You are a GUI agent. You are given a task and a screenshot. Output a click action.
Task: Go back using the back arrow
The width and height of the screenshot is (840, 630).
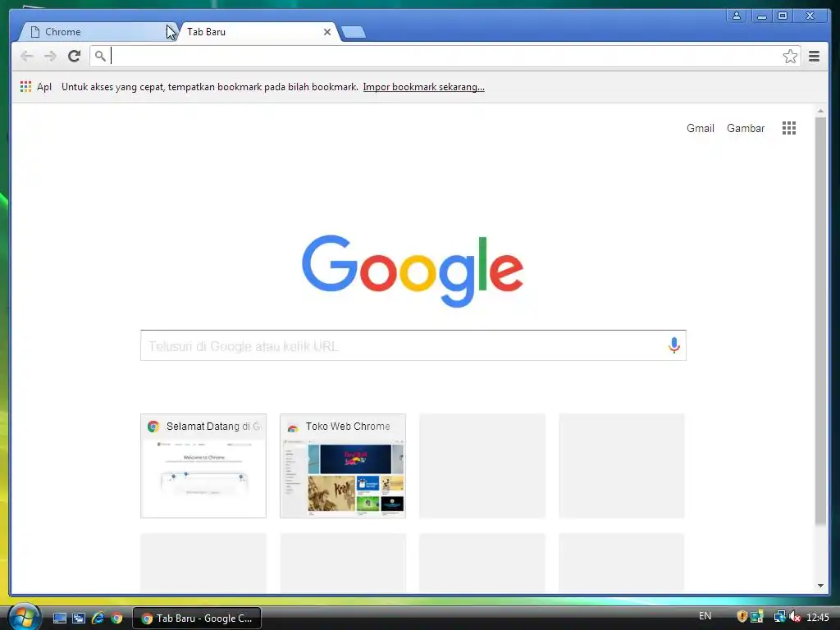click(27, 56)
